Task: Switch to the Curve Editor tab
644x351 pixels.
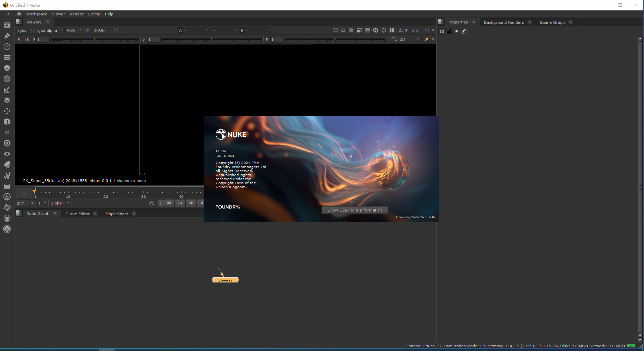Action: coord(77,214)
